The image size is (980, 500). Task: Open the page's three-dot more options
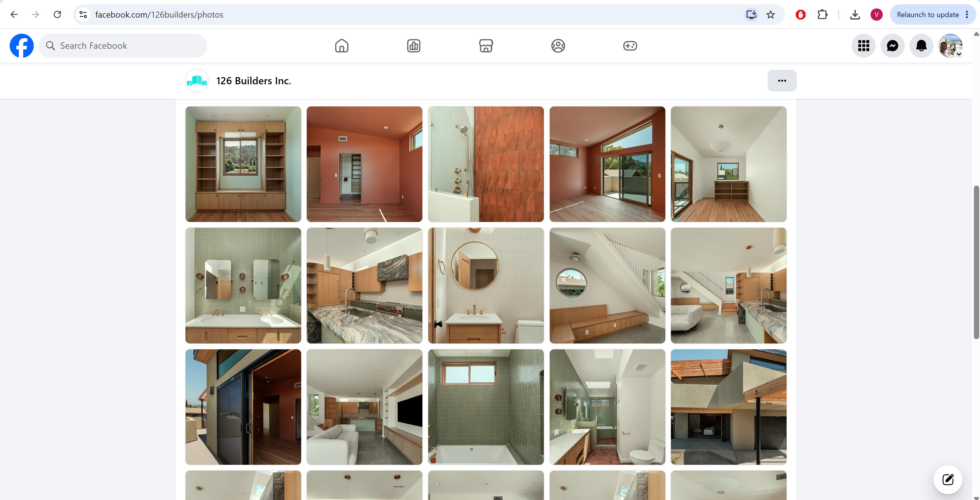782,80
